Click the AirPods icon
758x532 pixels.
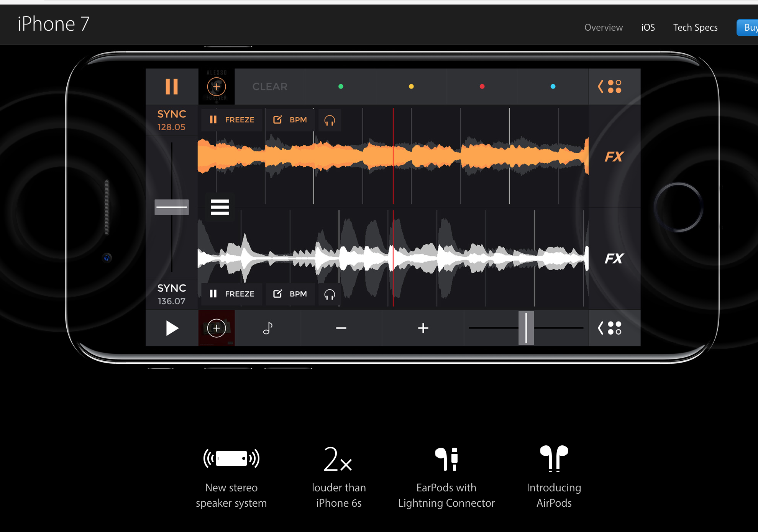(x=554, y=458)
